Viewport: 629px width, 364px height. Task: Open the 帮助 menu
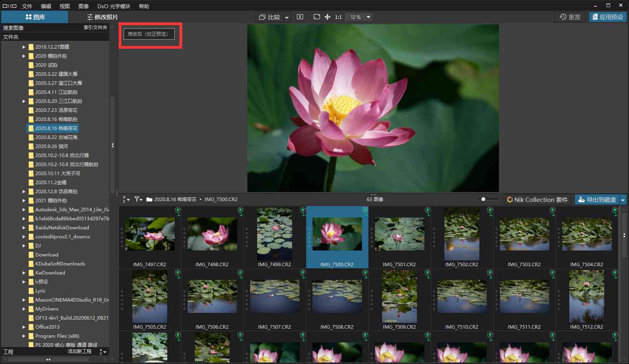[144, 6]
